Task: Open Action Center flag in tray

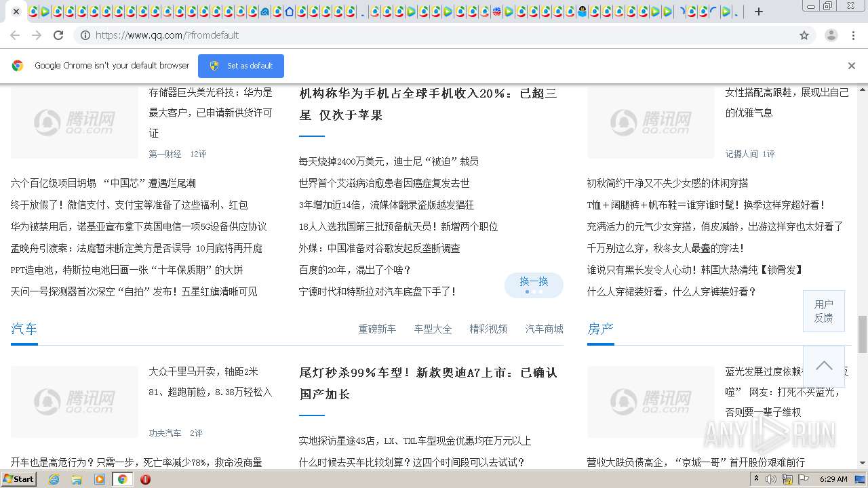Action: [804, 479]
